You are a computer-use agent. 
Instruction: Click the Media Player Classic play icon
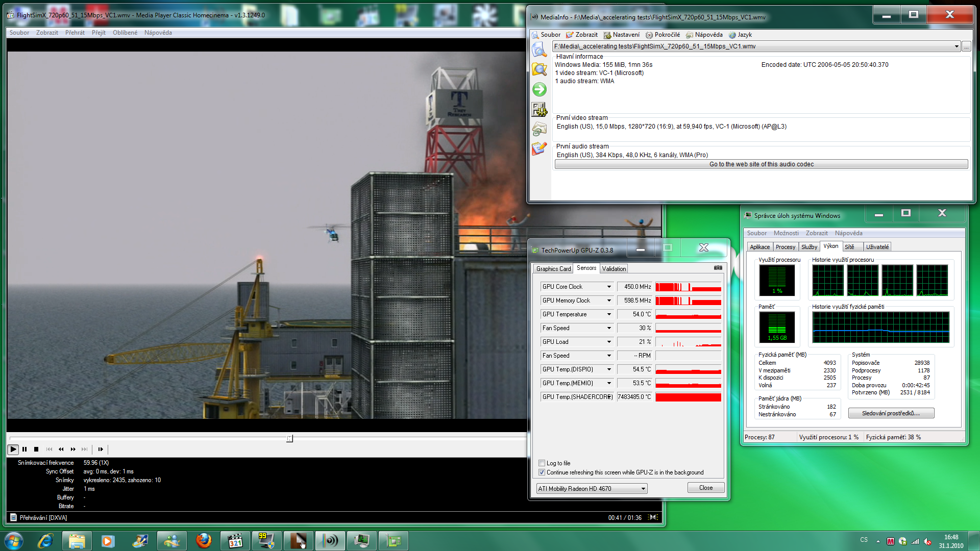(14, 449)
